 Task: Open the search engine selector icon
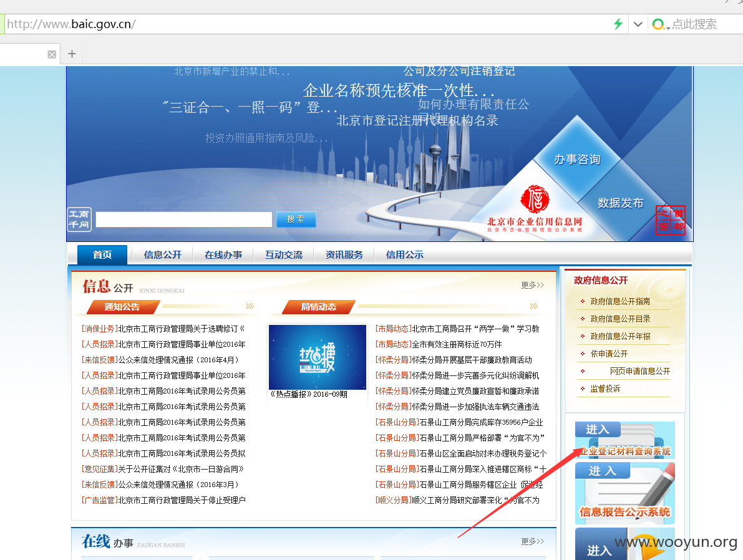[x=660, y=24]
